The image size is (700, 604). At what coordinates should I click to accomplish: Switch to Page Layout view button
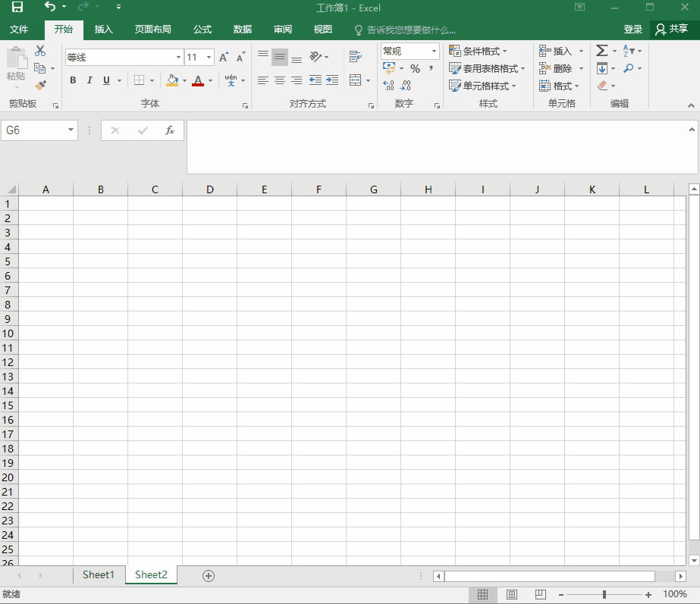512,594
